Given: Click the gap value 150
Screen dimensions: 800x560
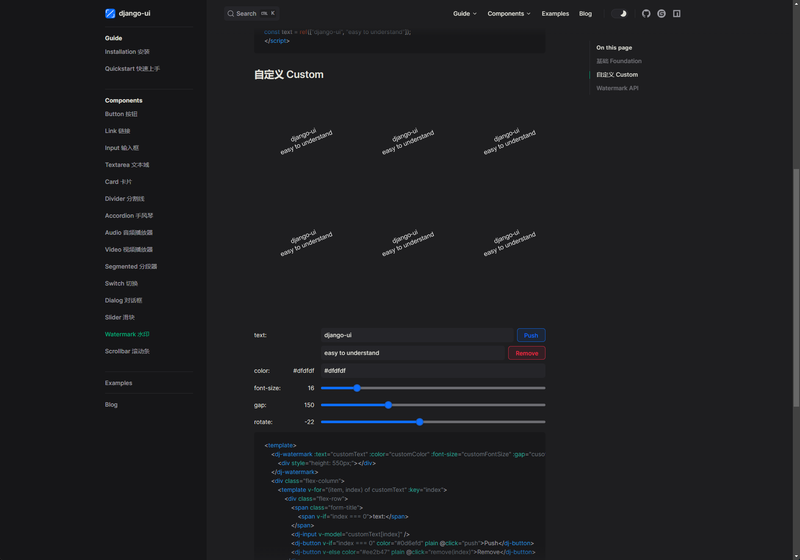Looking at the screenshot, I should click(x=309, y=405).
